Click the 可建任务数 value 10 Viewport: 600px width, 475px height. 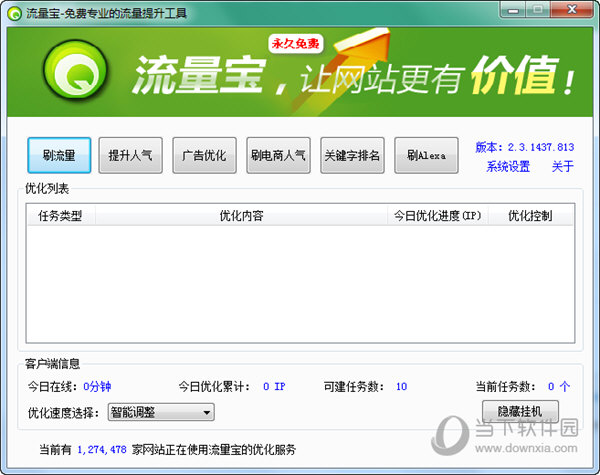point(401,387)
